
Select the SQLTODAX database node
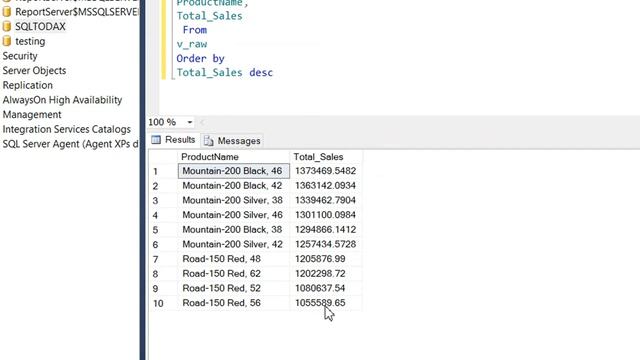[x=40, y=27]
